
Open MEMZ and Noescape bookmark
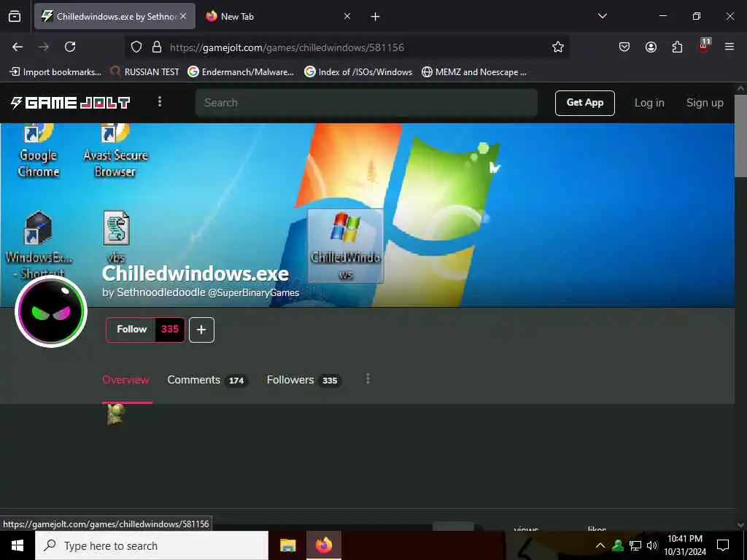pyautogui.click(x=474, y=72)
